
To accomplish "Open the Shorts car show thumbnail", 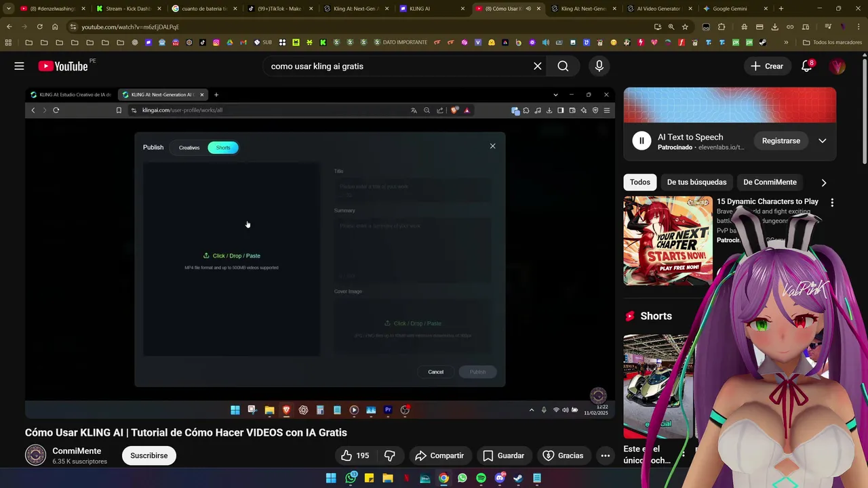I will pyautogui.click(x=658, y=386).
